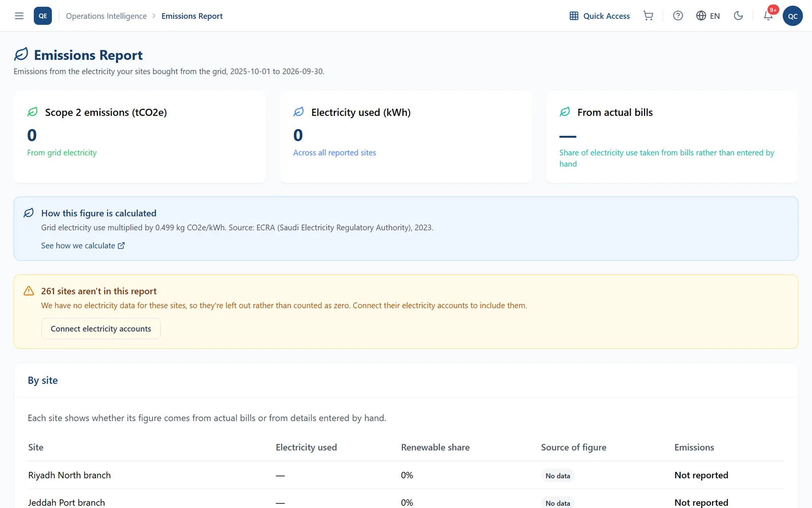Click the How this figure is calculated heading

(99, 213)
